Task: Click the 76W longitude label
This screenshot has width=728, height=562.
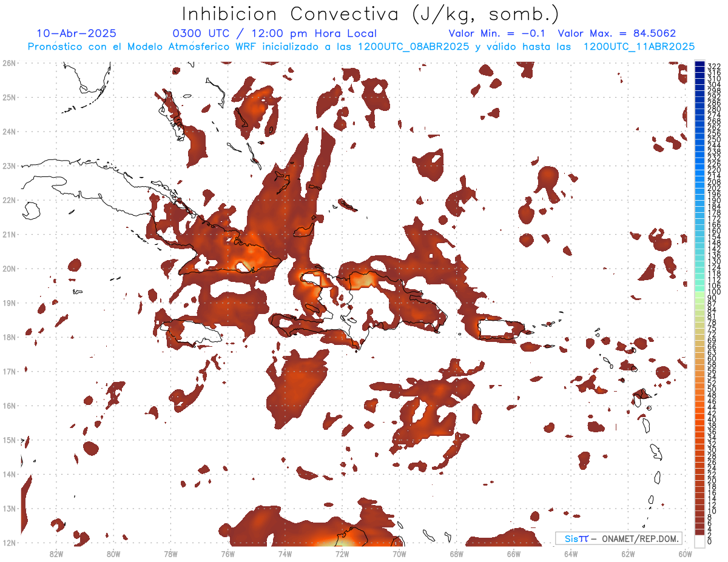Action: click(x=228, y=554)
